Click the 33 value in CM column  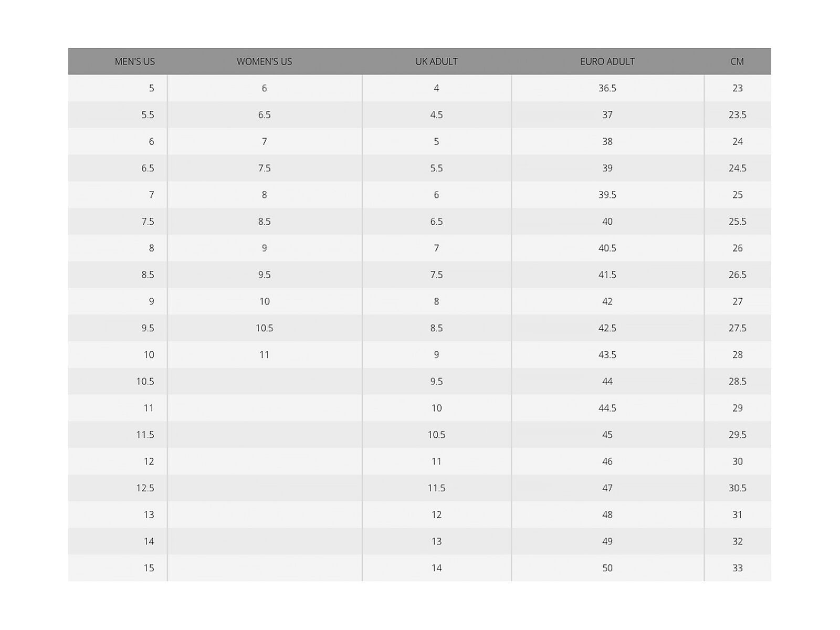coord(737,568)
